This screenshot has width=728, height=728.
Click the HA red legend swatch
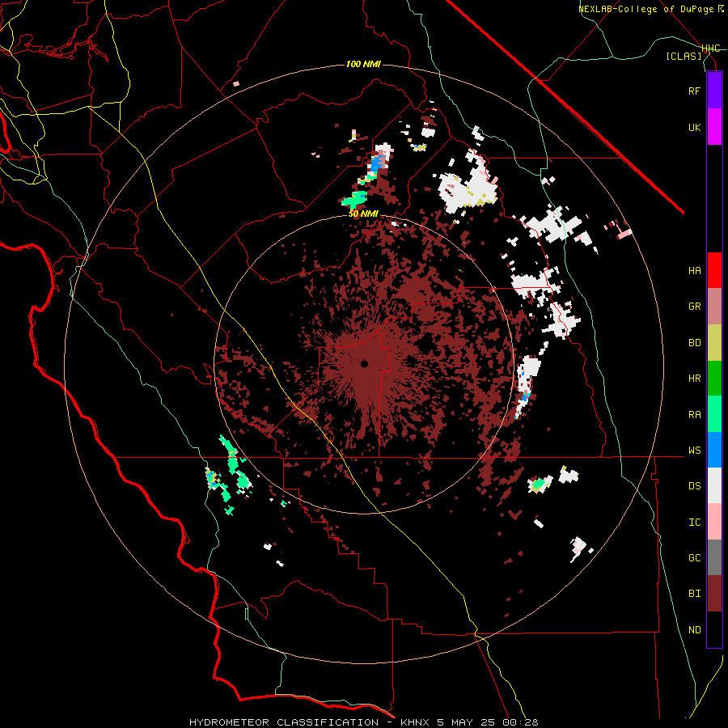[714, 270]
